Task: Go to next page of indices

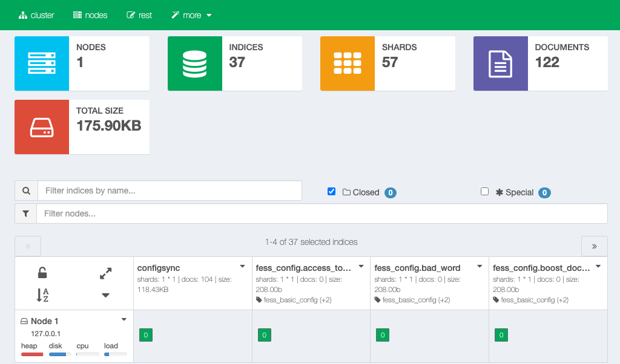Action: [x=594, y=246]
